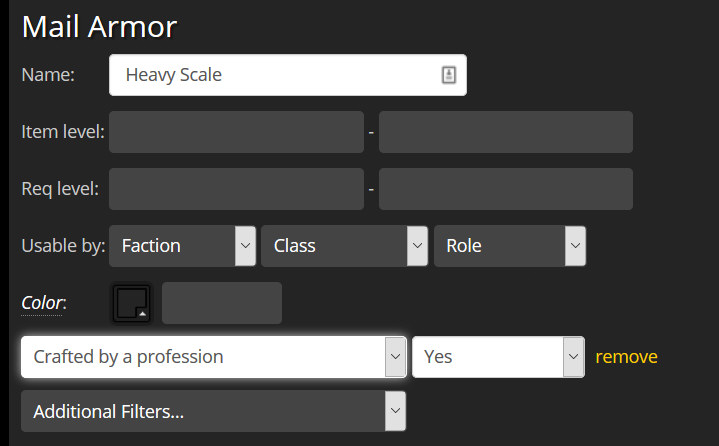The image size is (719, 446).
Task: Open the Additional Filters dropdown
Action: pyautogui.click(x=213, y=411)
